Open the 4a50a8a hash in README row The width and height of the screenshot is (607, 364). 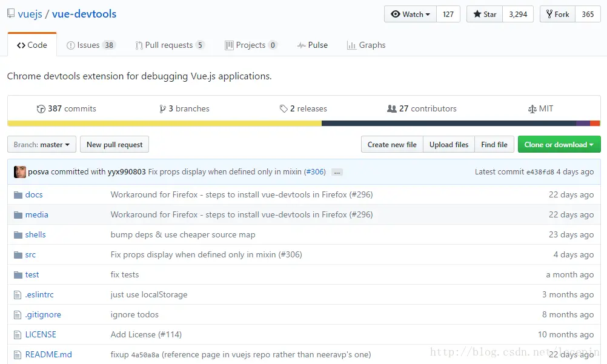click(x=145, y=355)
